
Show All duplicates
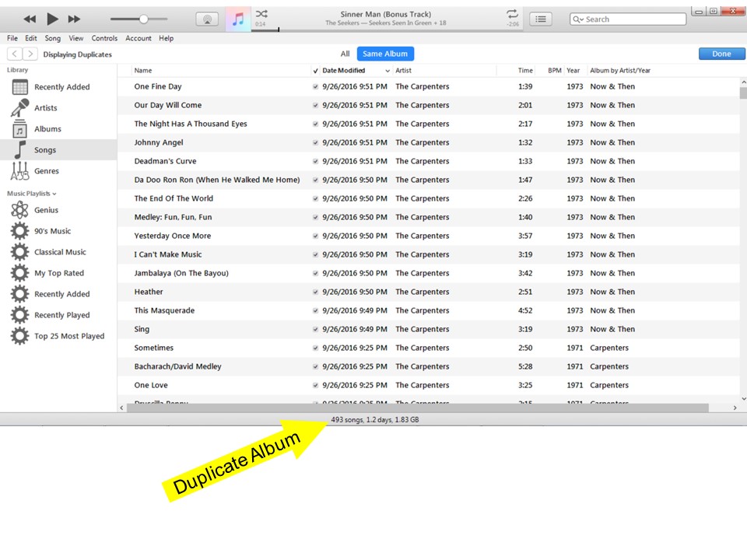click(345, 54)
